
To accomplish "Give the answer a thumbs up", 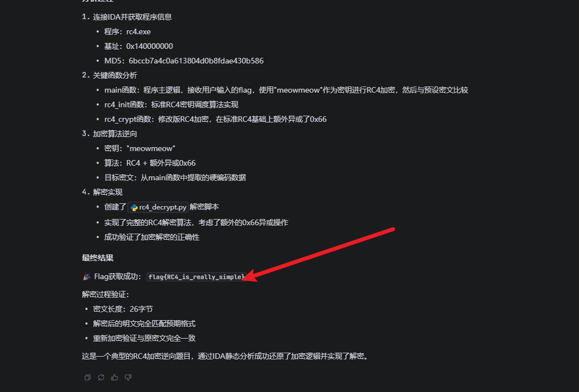I will click(x=115, y=377).
